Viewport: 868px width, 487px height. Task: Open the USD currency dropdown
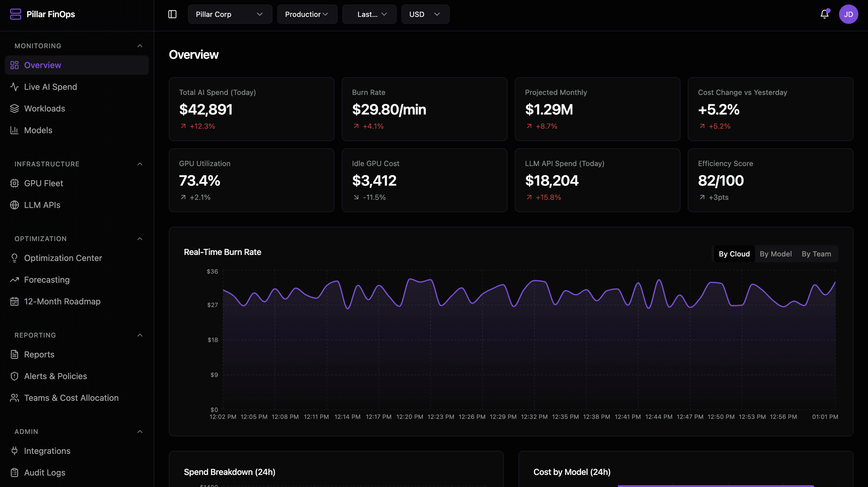tap(425, 14)
